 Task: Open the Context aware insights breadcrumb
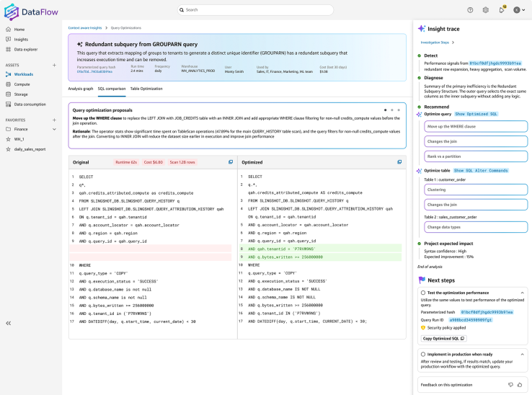[85, 28]
